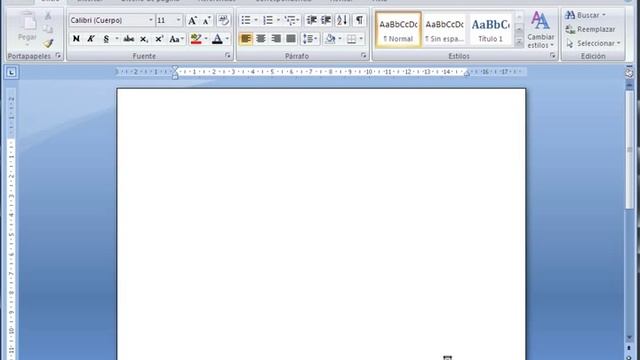
Task: Click the Clear Formatting icon
Action: (x=223, y=20)
